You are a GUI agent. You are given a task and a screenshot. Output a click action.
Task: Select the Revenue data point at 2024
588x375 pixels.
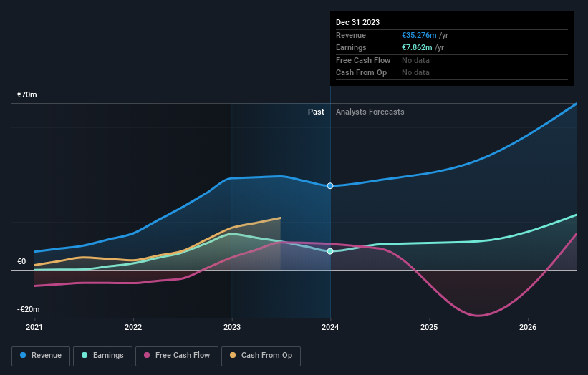click(330, 186)
